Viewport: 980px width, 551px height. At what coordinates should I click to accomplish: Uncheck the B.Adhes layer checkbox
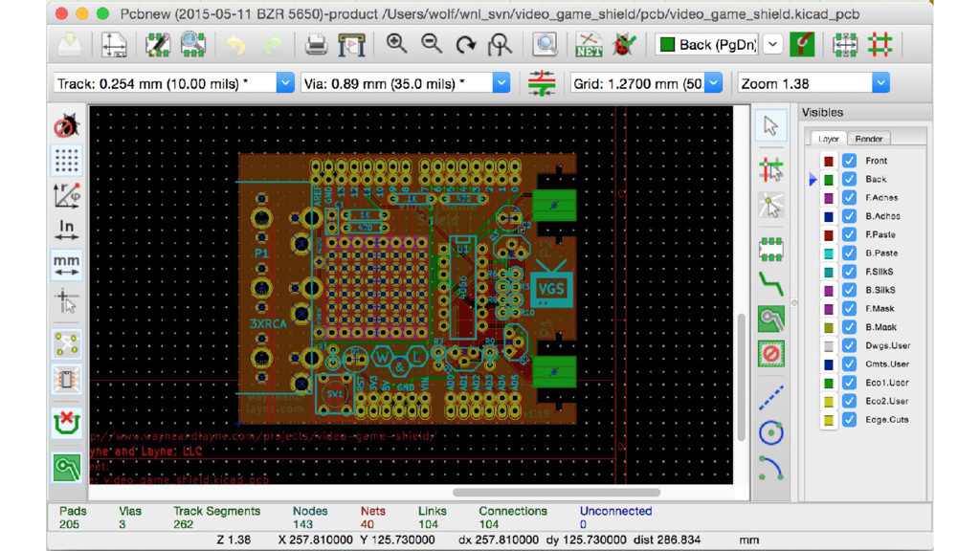849,216
